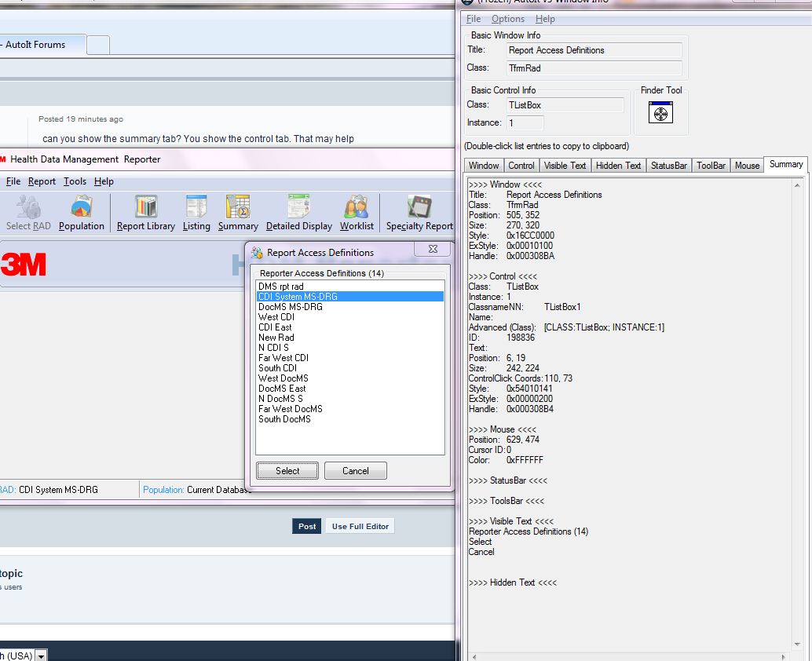Click the 'Color: 0xFFFFFF' summary line
Screen dimensions: 812x661
pyautogui.click(x=506, y=460)
